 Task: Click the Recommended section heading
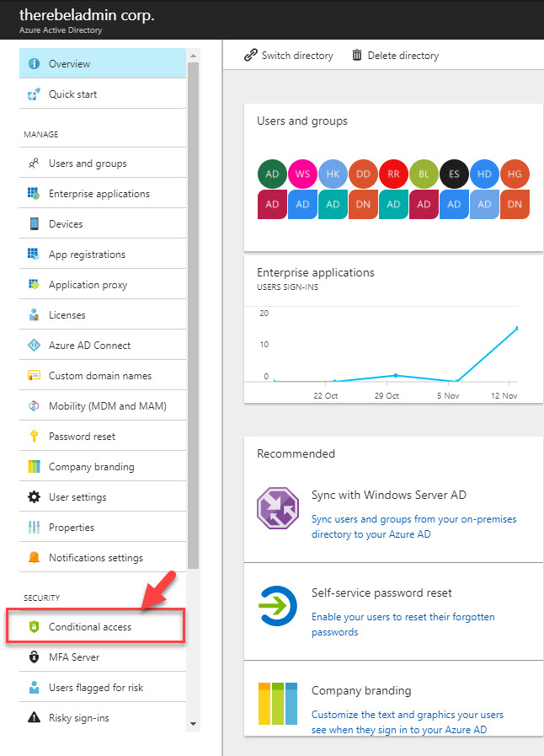click(296, 453)
